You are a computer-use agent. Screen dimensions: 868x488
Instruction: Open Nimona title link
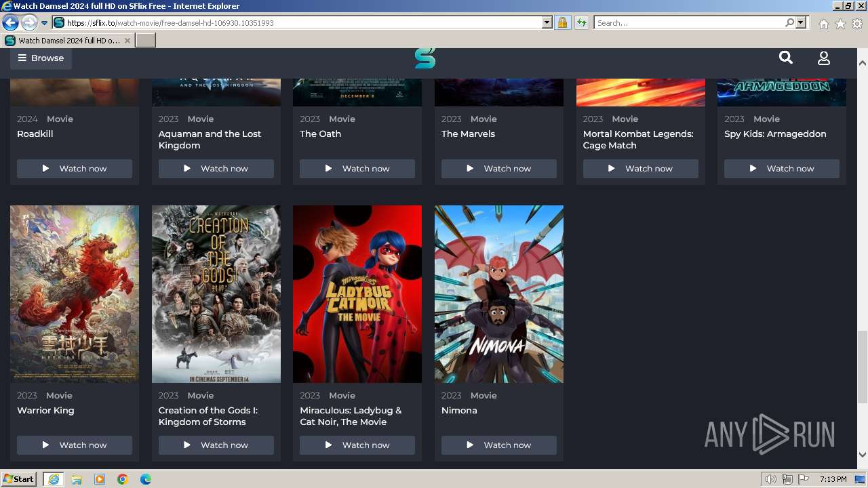click(x=459, y=410)
